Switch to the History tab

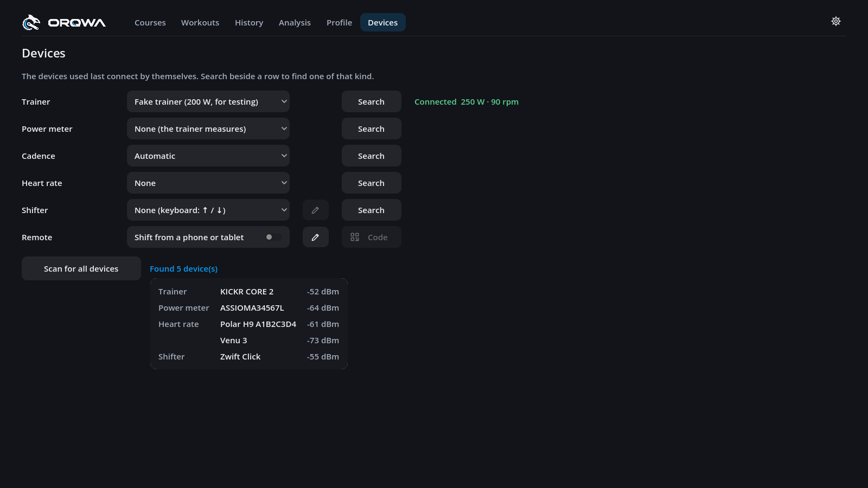[249, 22]
